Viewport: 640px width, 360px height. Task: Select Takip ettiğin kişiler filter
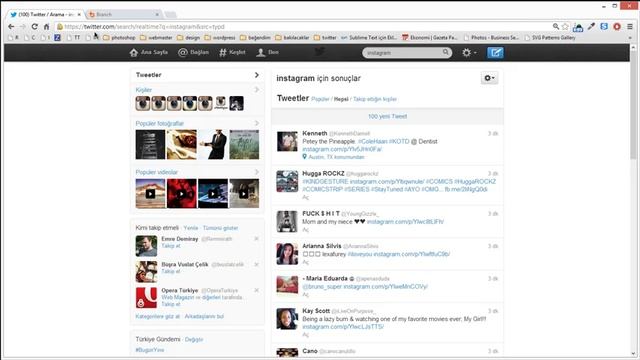click(x=375, y=99)
